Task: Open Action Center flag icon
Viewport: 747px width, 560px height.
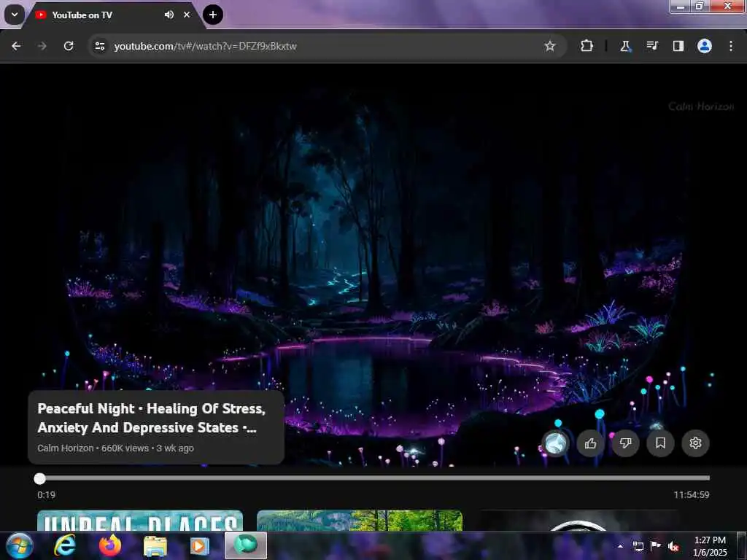Action: (x=656, y=546)
